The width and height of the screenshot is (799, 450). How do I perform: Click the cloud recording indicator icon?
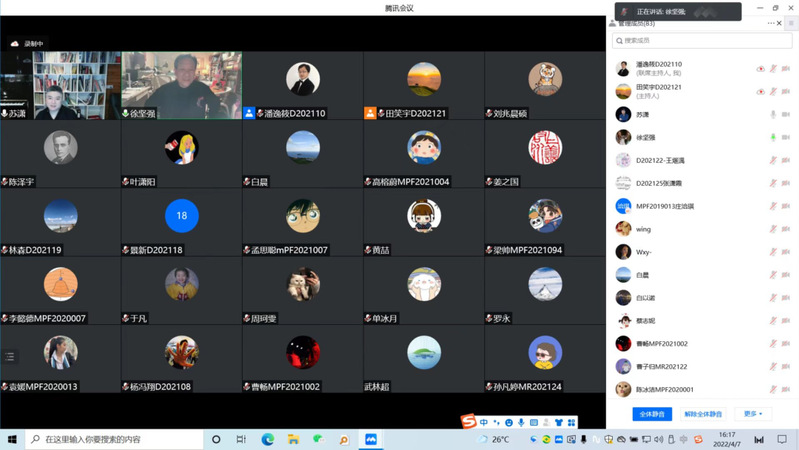(15, 44)
